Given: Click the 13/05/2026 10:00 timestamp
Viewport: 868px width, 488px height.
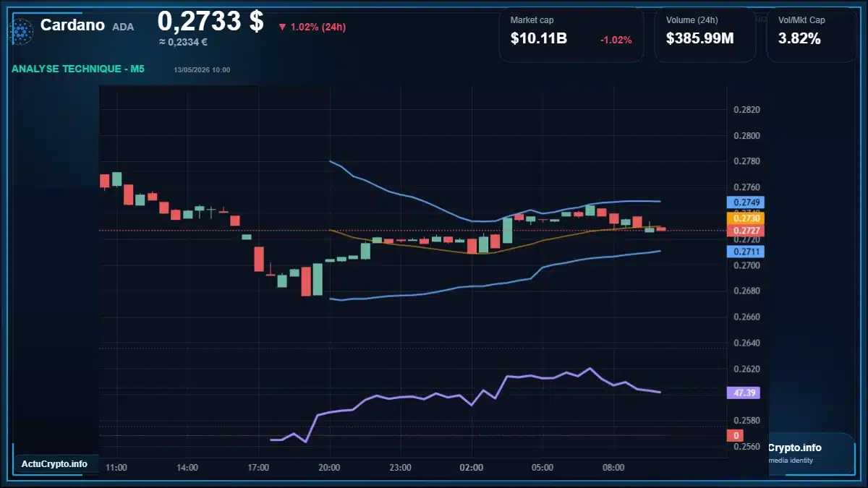Looking at the screenshot, I should click(202, 70).
